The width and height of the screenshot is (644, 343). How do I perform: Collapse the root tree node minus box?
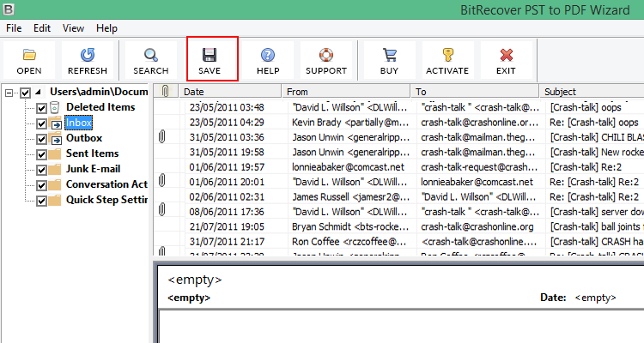pos(9,93)
